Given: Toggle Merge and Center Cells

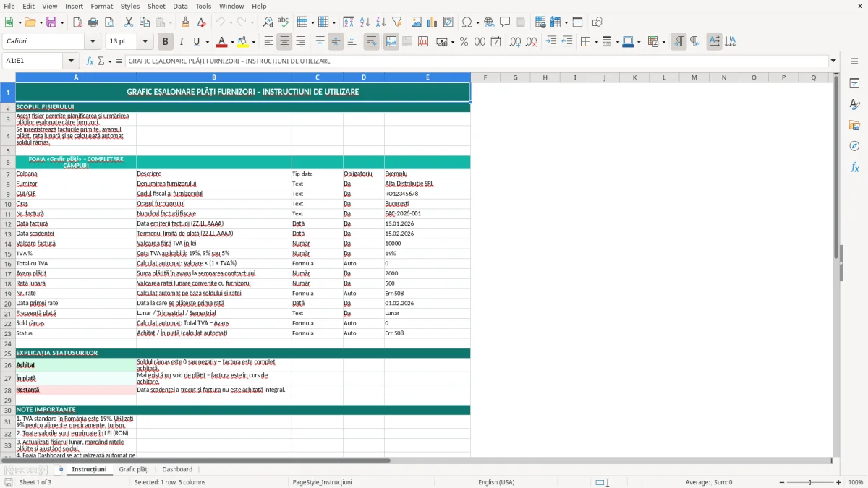Looking at the screenshot, I should pyautogui.click(x=391, y=42).
